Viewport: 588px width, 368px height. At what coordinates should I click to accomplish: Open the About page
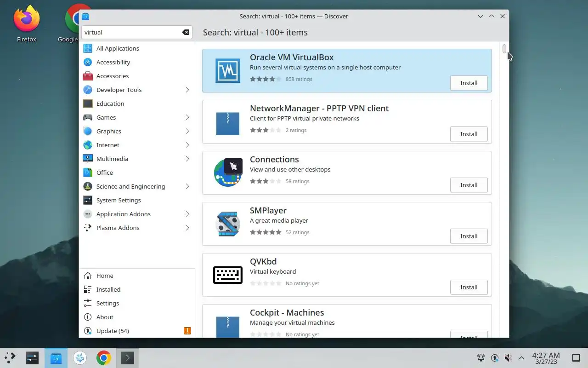(137, 317)
